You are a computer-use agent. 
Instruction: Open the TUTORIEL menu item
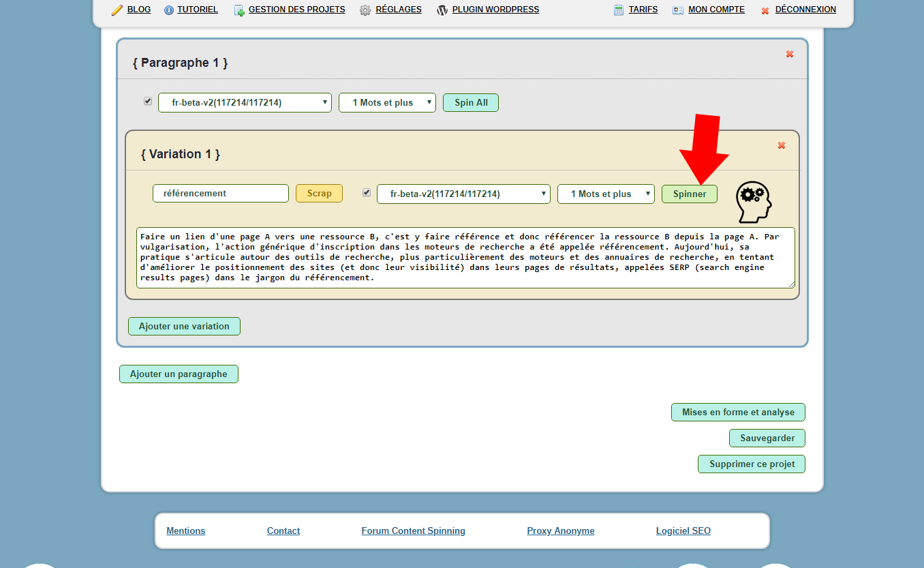tap(198, 10)
